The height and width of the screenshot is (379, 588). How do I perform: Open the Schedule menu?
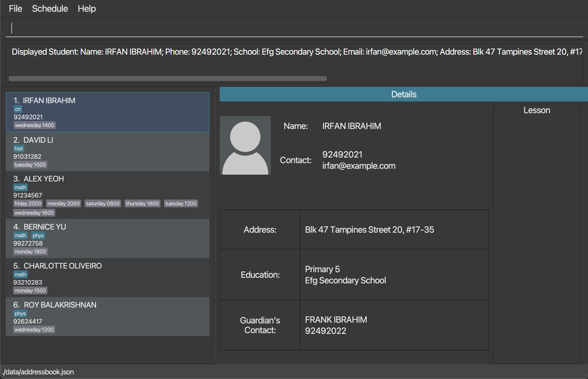click(x=50, y=9)
